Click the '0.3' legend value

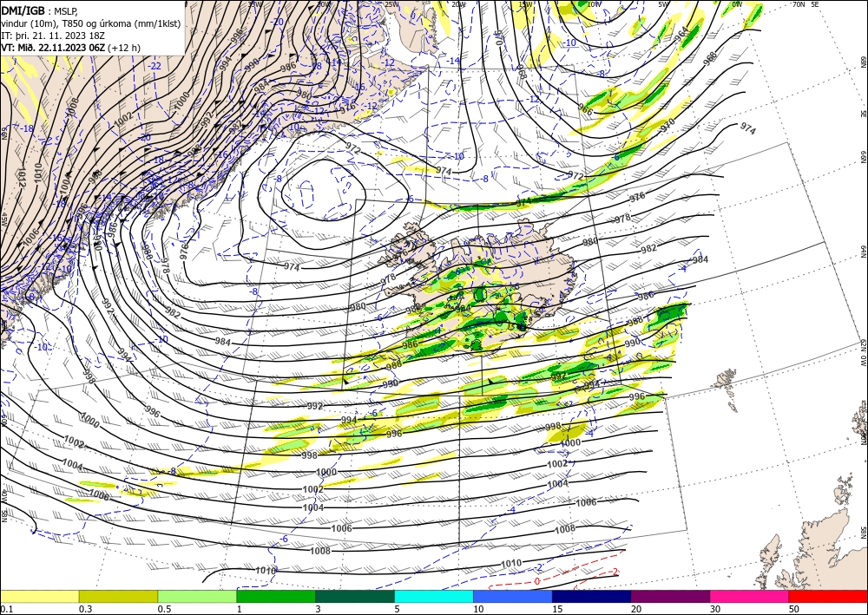(x=85, y=609)
